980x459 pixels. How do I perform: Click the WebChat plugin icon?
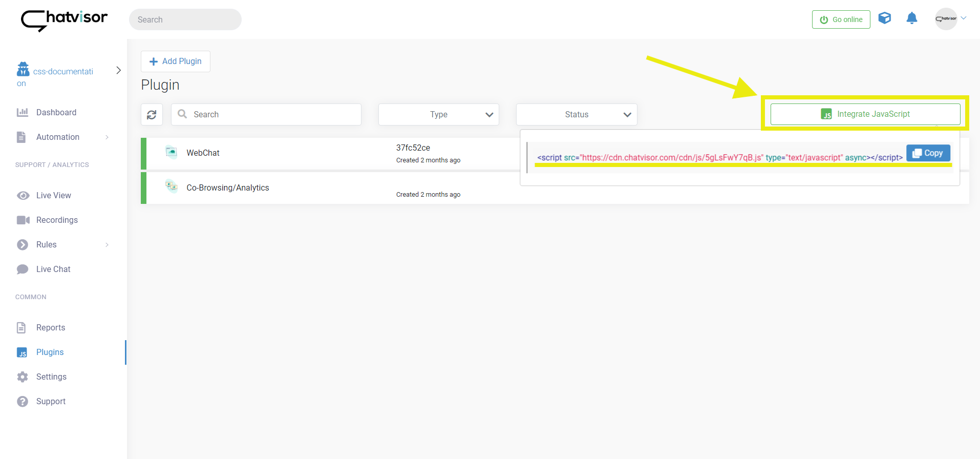pyautogui.click(x=172, y=152)
